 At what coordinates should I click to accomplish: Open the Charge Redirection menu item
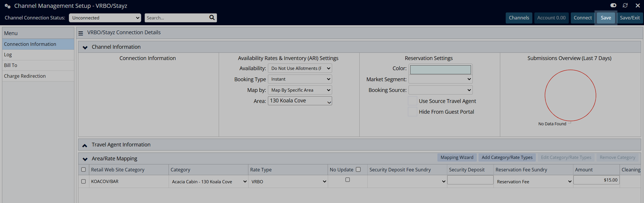(x=38, y=76)
